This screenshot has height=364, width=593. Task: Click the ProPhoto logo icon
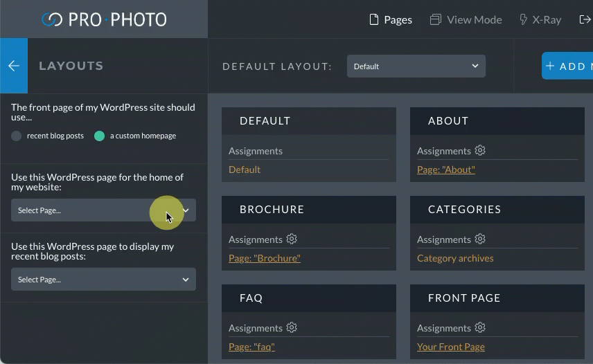52,19
